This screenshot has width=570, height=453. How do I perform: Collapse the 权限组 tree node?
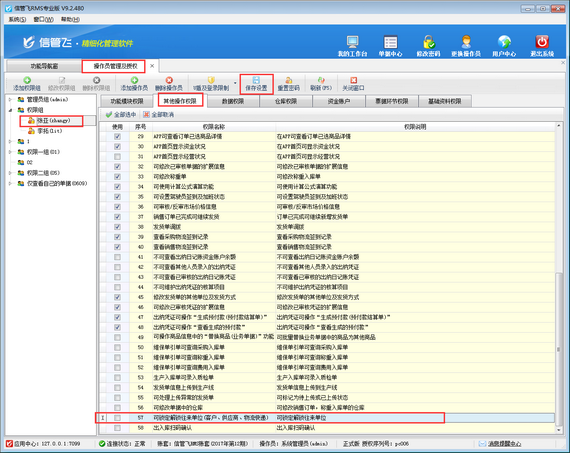coord(11,110)
